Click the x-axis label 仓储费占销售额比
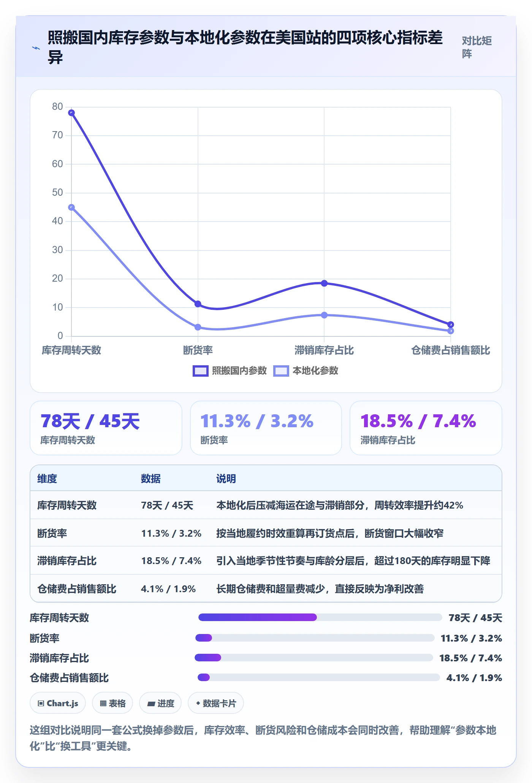 [451, 350]
